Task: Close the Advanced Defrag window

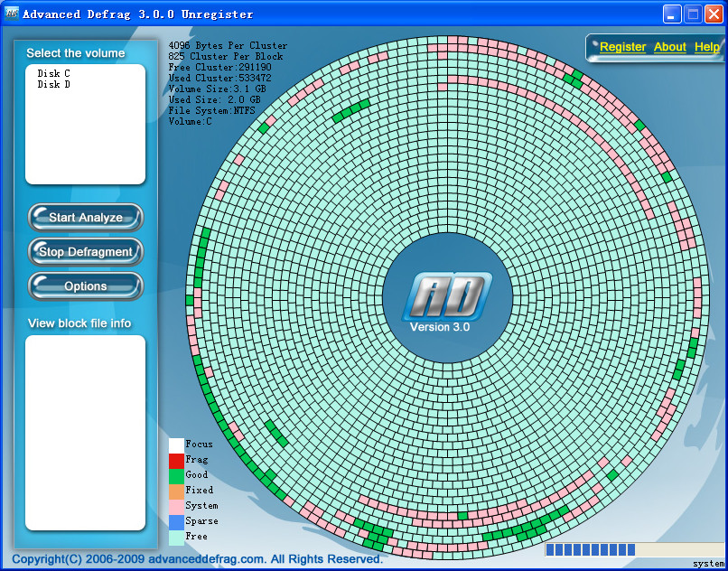Action: coord(714,14)
